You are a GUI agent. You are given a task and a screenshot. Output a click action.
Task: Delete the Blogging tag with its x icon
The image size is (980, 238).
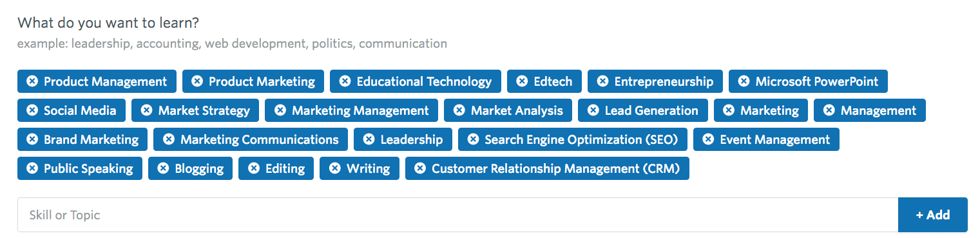tap(163, 168)
